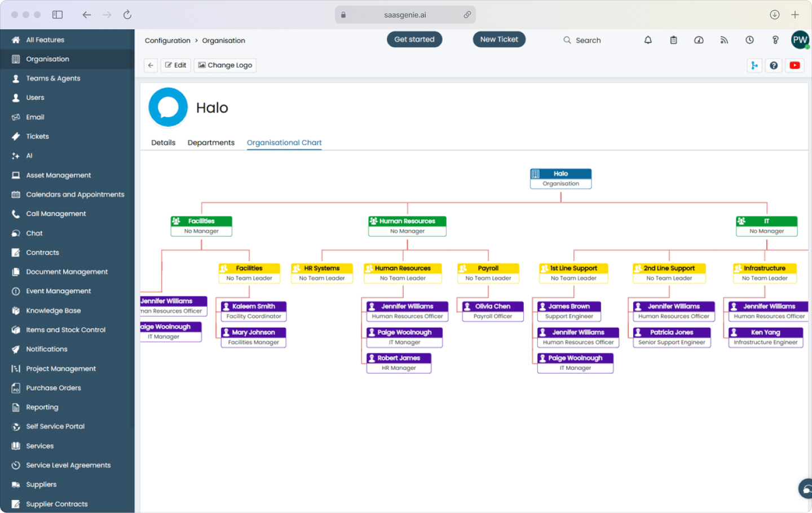This screenshot has height=513, width=812.
Task: Click the clipboard tasks icon in header
Action: pos(673,40)
